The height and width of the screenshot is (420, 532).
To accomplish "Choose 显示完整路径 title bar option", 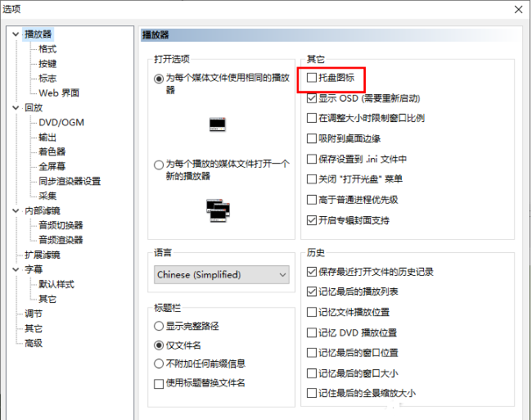I will pos(159,327).
